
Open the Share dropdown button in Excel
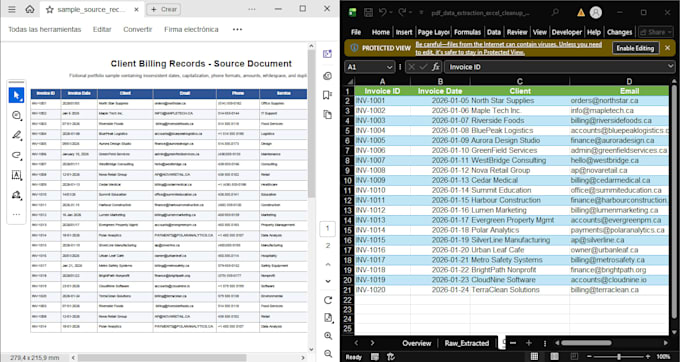(655, 32)
